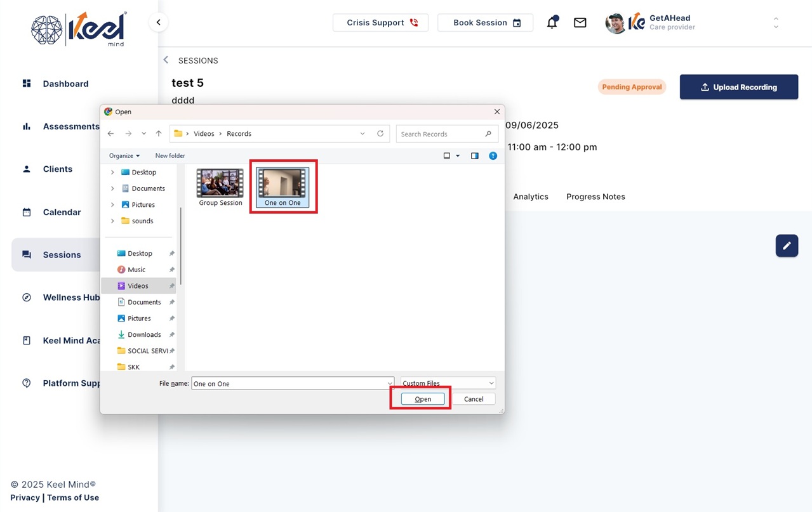The height and width of the screenshot is (512, 812).
Task: Click the pencil edit button
Action: 787,246
